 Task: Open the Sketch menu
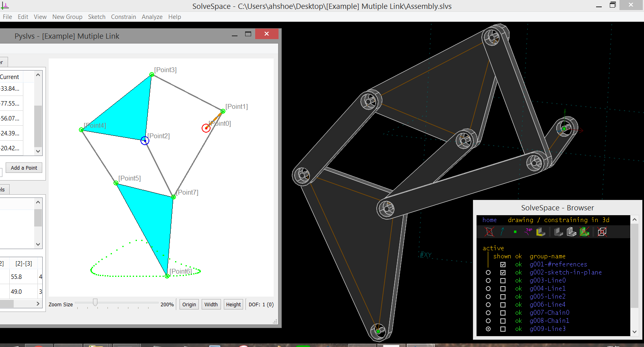(97, 17)
